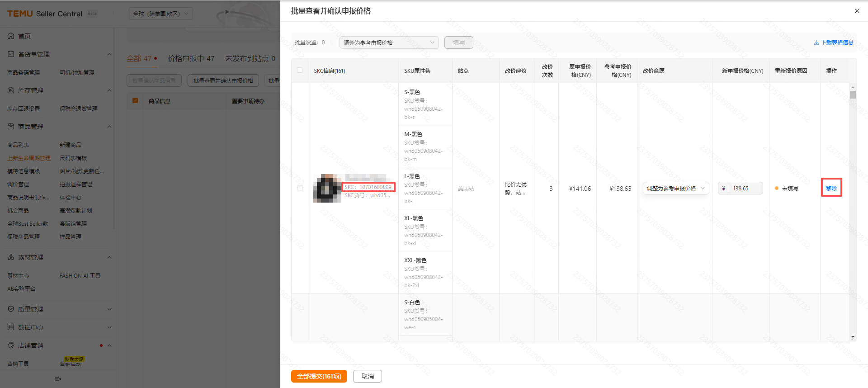Click the table's vertical scrollbar thumb
Image resolution: width=868 pixels, height=388 pixels.
[853, 95]
